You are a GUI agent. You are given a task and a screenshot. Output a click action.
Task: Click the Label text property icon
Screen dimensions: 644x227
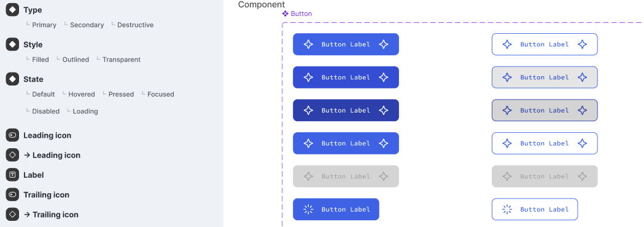point(12,175)
